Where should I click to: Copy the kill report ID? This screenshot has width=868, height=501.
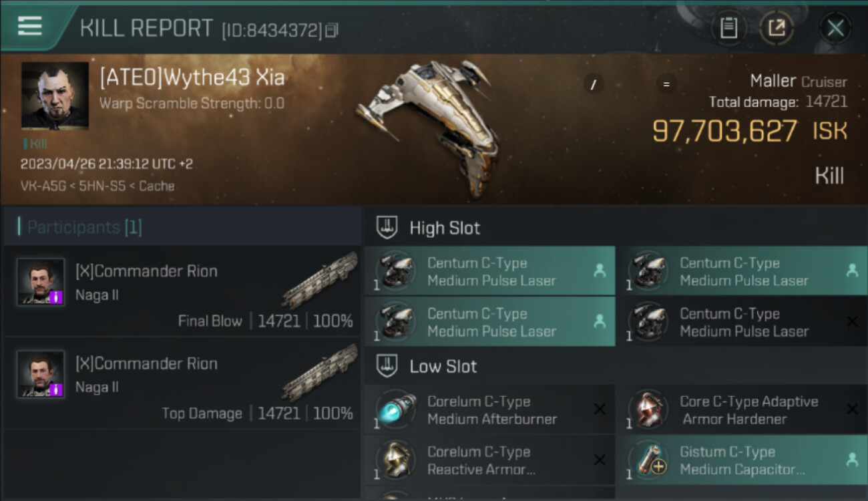(332, 30)
